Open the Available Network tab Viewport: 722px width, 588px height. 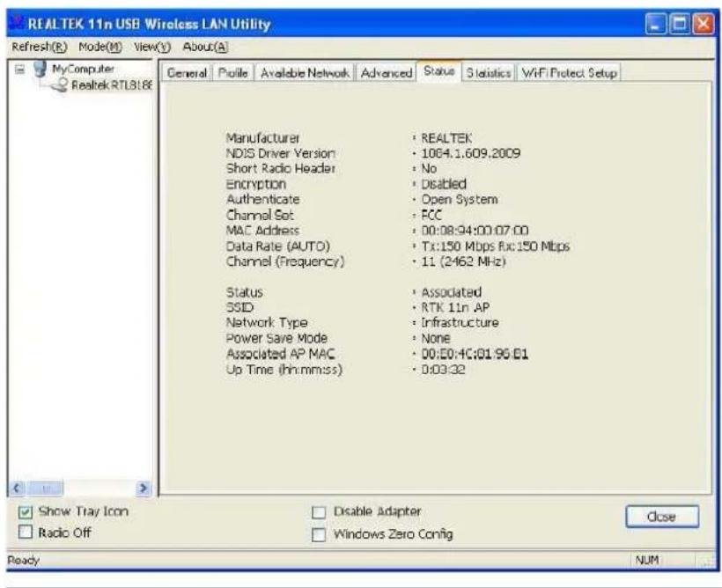coord(305,73)
